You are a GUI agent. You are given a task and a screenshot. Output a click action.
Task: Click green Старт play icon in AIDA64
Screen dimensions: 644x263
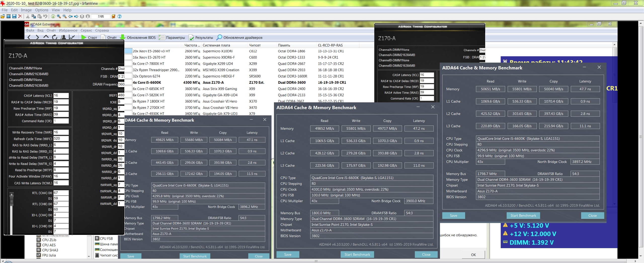click(x=84, y=37)
